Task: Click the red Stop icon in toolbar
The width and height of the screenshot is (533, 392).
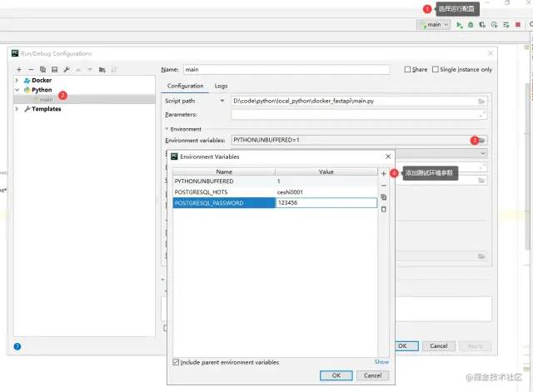Action: 518,25
